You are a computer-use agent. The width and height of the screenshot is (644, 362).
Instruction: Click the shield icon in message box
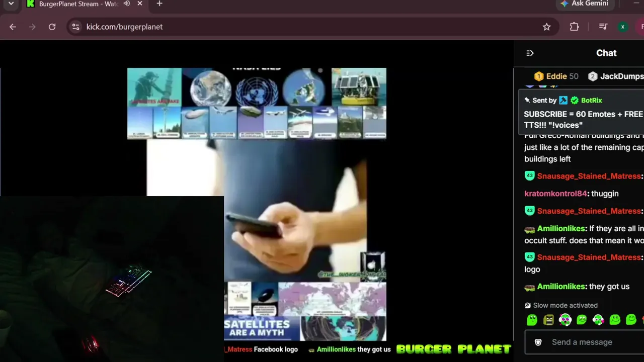[538, 342]
